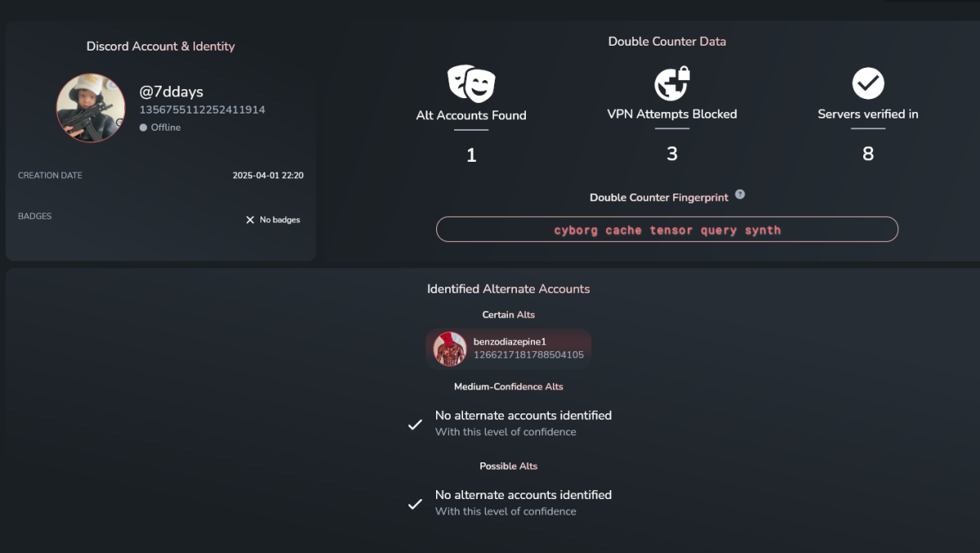Select the benzodiazepine1 alt account card
Viewport: 980px width, 553px height.
[509, 349]
